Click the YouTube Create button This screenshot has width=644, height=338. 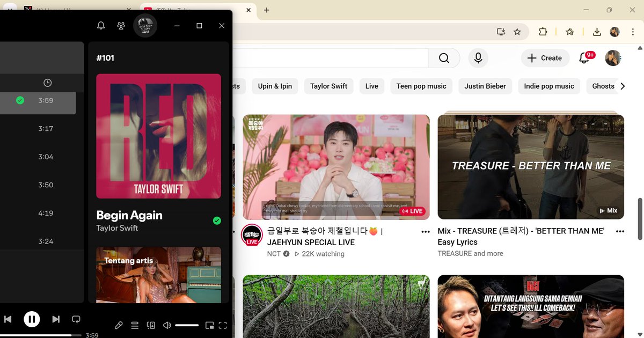tap(544, 58)
